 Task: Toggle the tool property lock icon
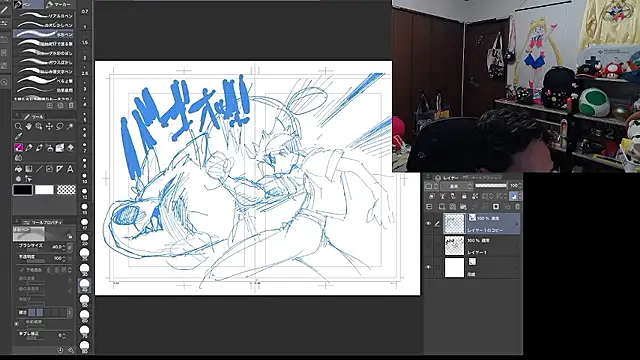70,236
